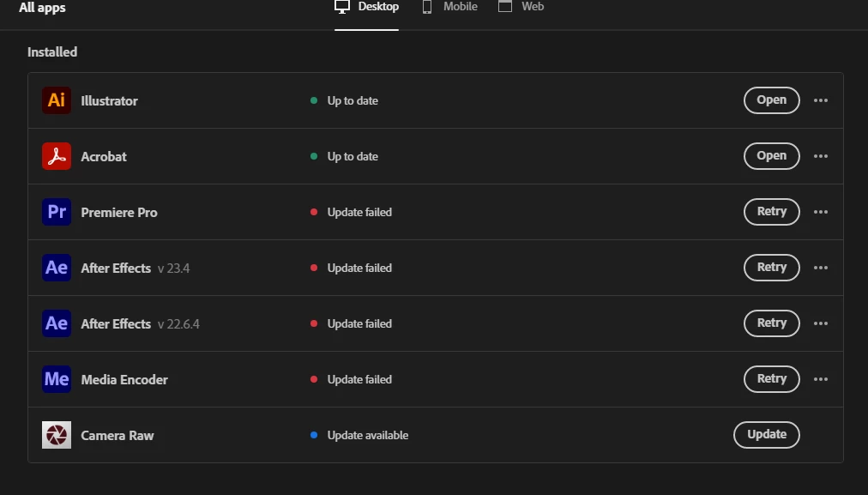
Task: Open more options for After Effects v 22.6.4
Action: point(820,323)
